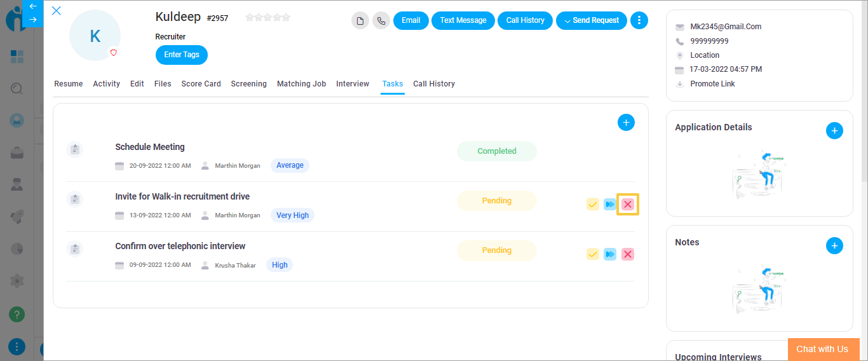Viewport: 868px width, 361px height.
Task: Open the Screening tab
Action: [x=249, y=84]
